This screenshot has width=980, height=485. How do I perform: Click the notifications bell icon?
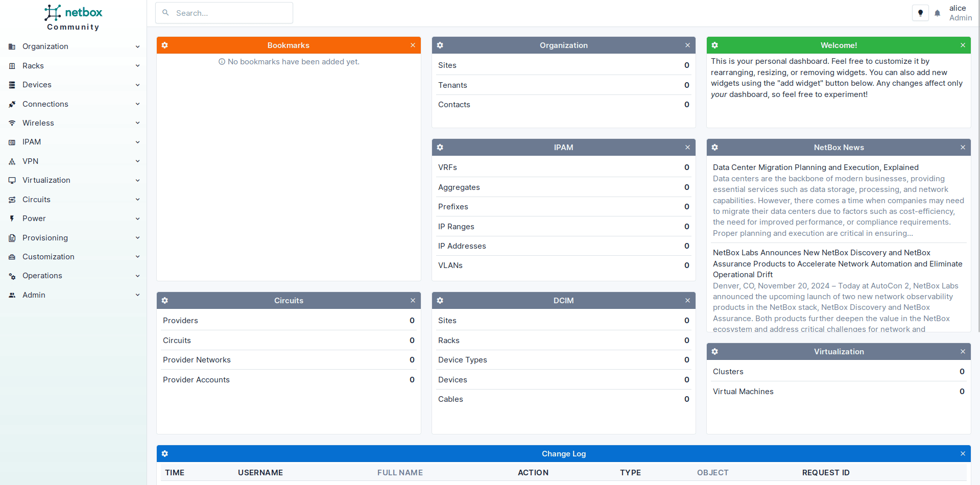pos(937,13)
